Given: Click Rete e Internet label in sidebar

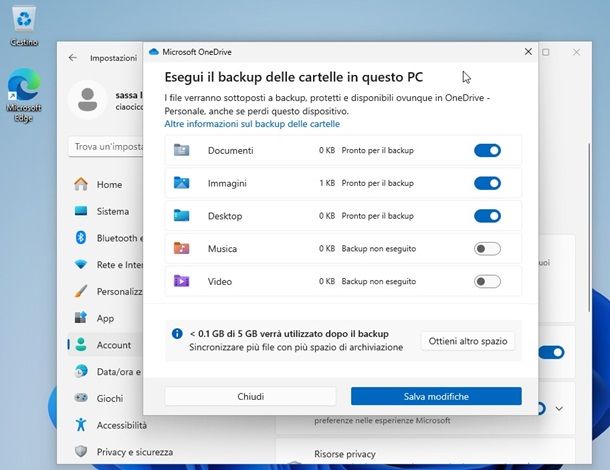Looking at the screenshot, I should 120,265.
